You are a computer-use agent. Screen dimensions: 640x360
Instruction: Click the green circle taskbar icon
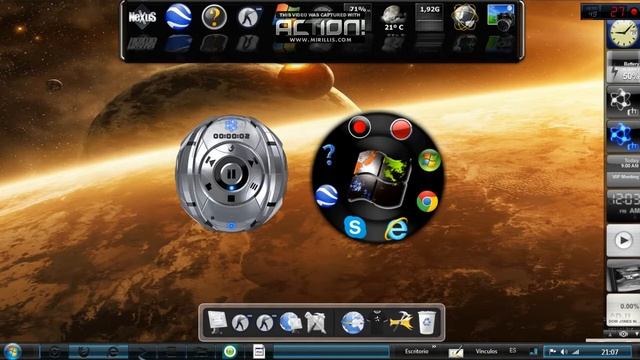[230, 351]
